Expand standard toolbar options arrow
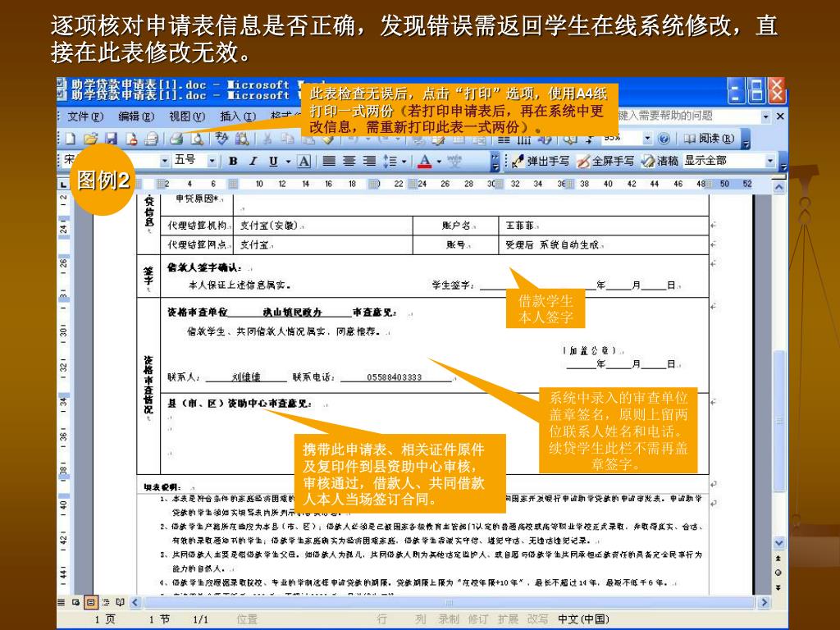 click(746, 139)
